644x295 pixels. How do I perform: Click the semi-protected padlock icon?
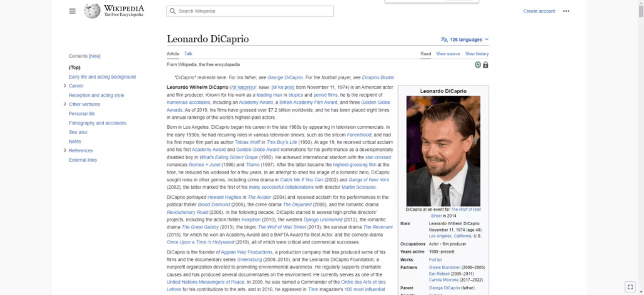pos(486,65)
